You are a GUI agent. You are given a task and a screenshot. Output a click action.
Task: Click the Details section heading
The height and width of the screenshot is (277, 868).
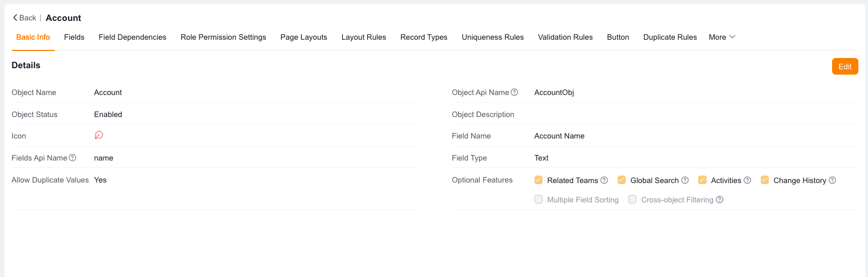tap(26, 65)
